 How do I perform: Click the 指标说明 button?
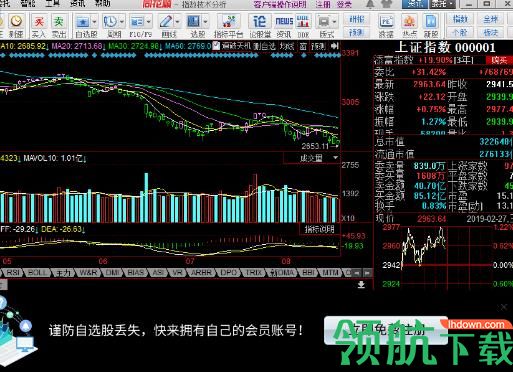319,229
